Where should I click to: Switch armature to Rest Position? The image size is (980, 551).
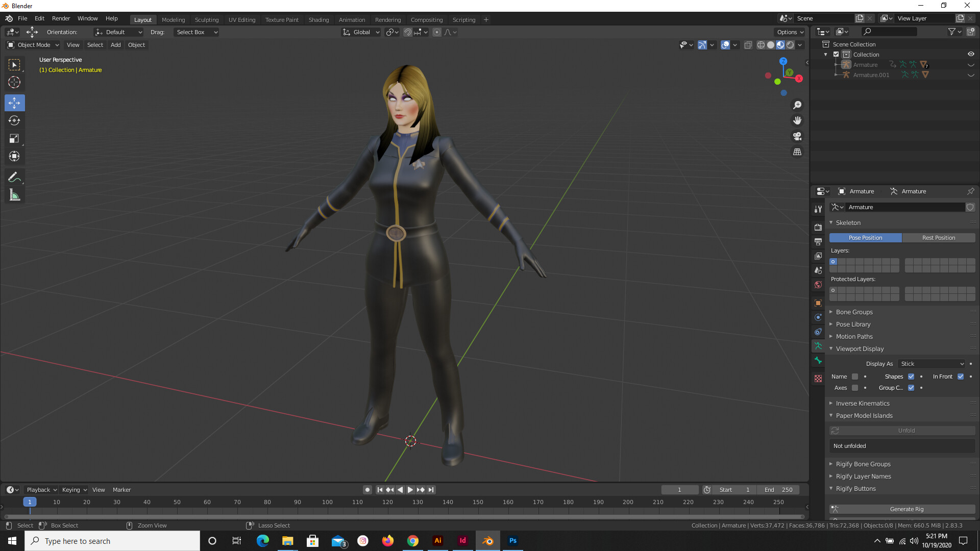tap(938, 238)
